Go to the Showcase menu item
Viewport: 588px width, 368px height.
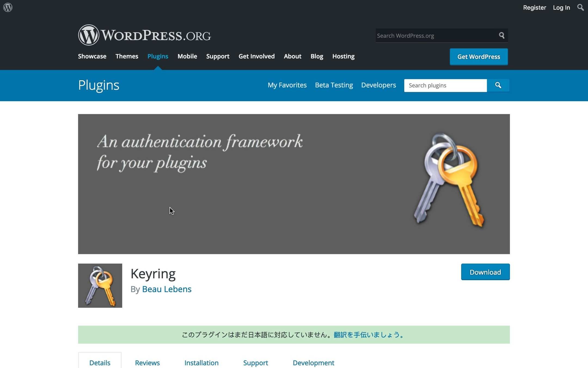(x=92, y=56)
